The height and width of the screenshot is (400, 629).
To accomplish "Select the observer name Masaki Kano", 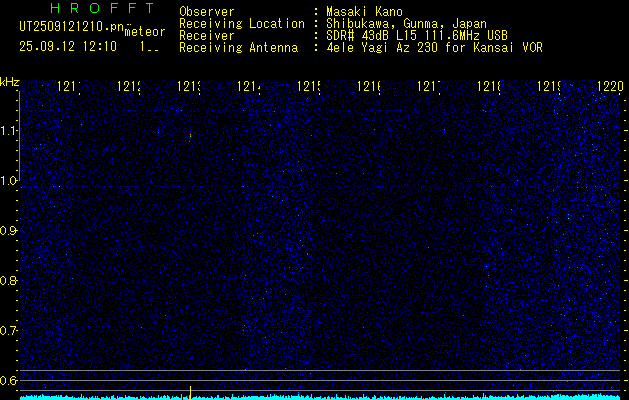I will pyautogui.click(x=364, y=12).
